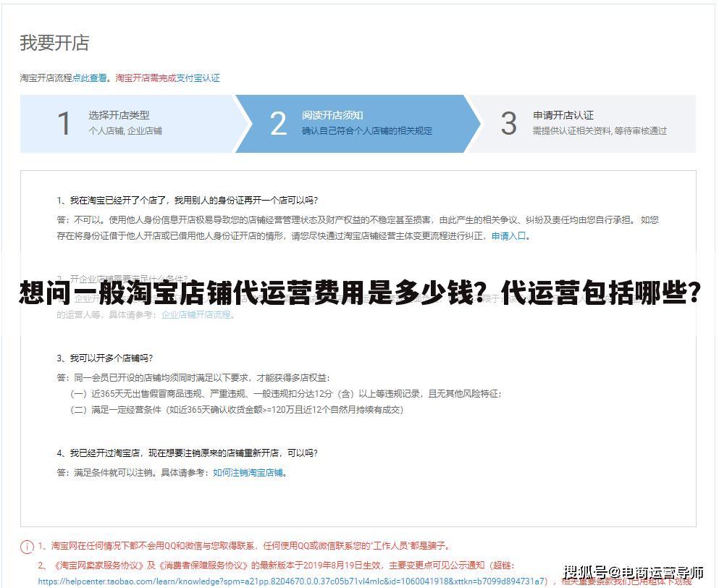
Task: Click the 申请入口 link
Action: [x=508, y=236]
